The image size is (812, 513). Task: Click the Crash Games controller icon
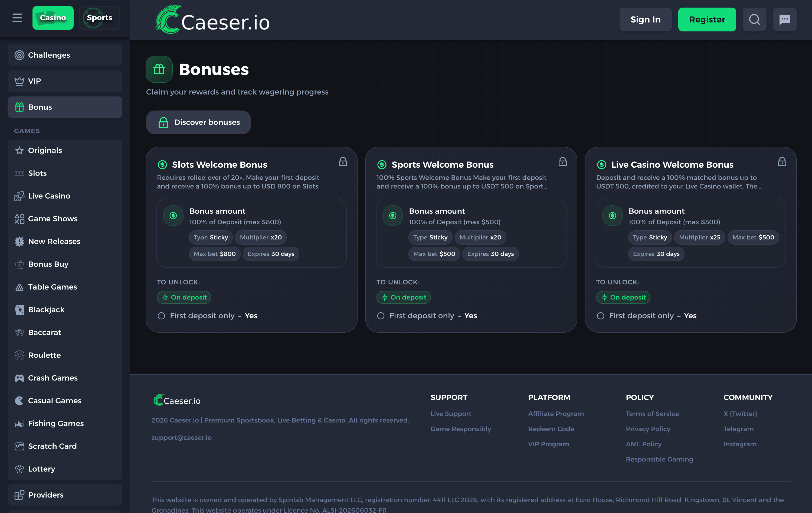[19, 378]
